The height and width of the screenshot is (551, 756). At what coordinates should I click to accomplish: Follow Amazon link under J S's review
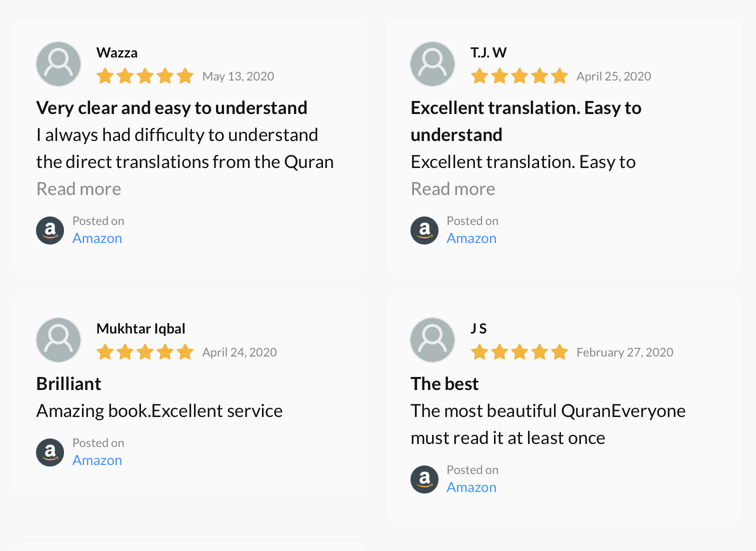pos(471,487)
